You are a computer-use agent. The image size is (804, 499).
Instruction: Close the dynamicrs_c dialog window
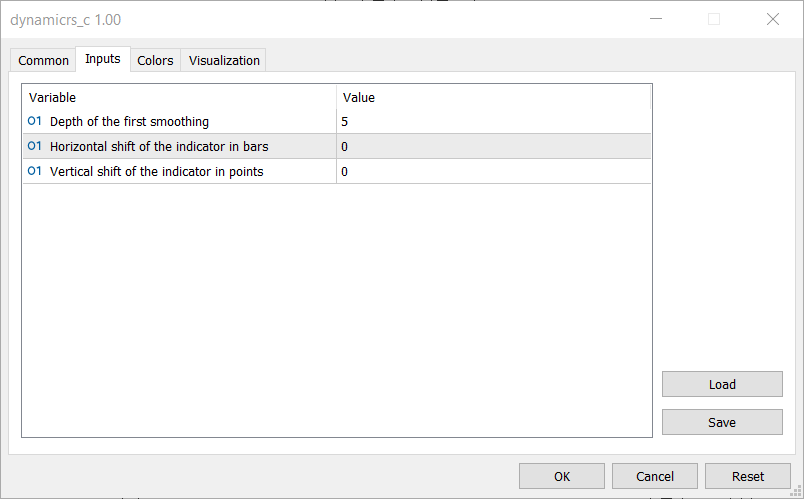(x=773, y=19)
